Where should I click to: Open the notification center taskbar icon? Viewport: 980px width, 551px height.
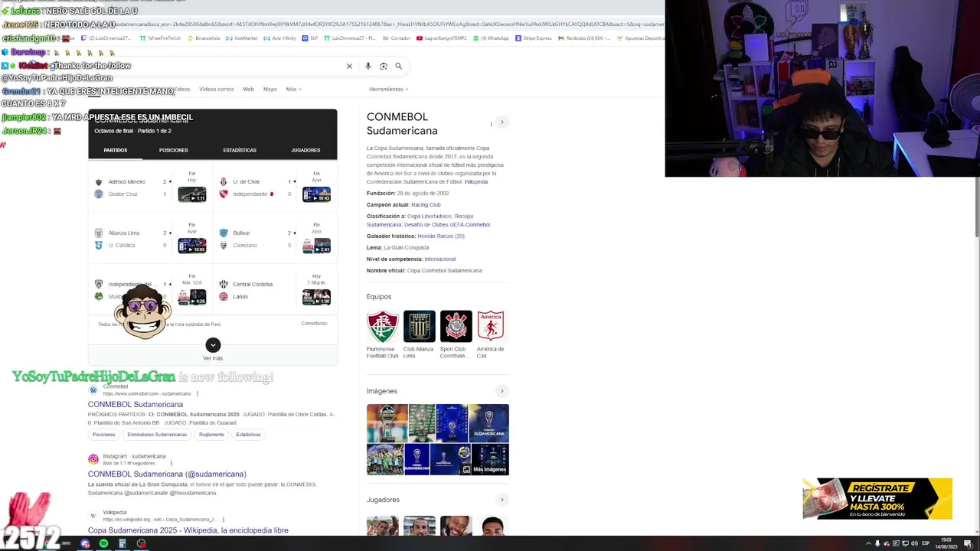(969, 543)
